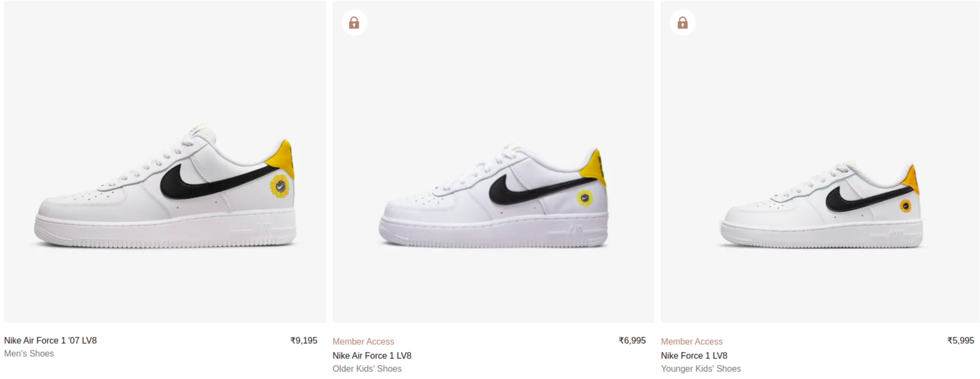Click the sunflower emblem on Younger Kids' shoe
The image size is (980, 379).
905,206
